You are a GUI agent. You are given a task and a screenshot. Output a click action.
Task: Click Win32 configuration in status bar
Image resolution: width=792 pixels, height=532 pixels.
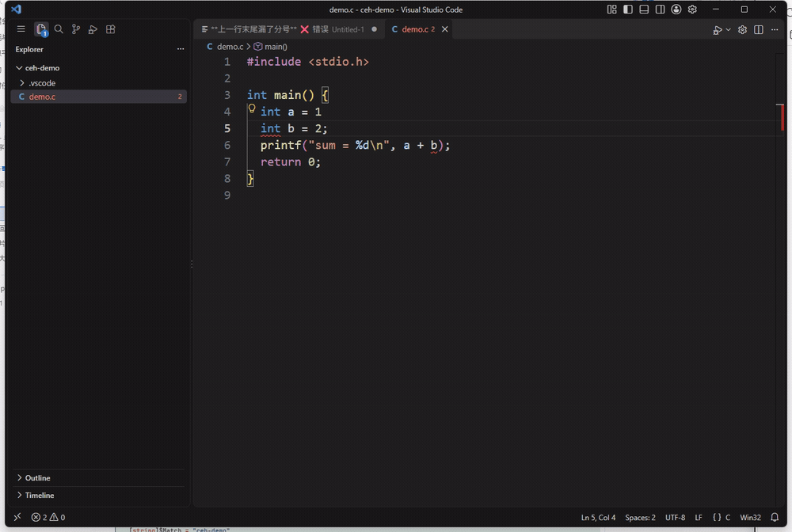coord(750,518)
